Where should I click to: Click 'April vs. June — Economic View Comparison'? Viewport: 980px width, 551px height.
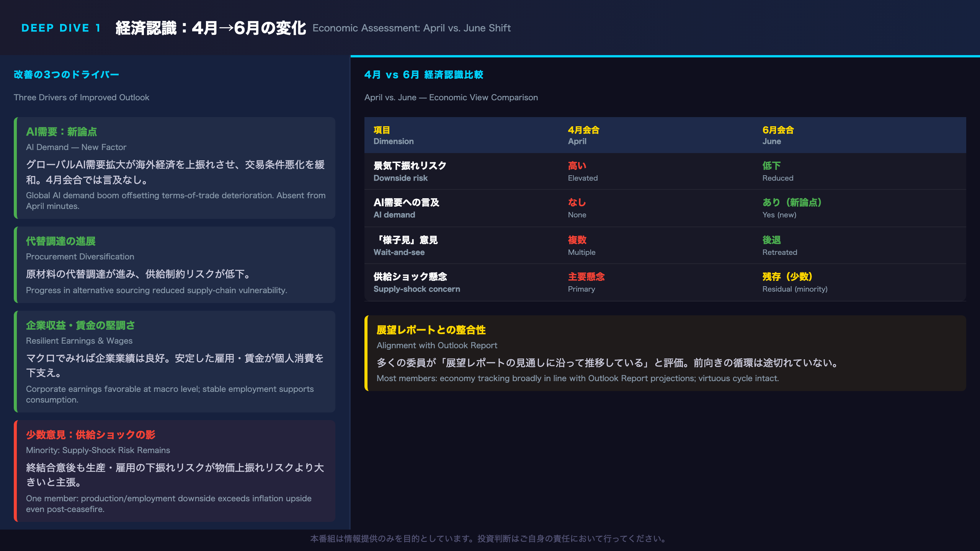(x=451, y=98)
